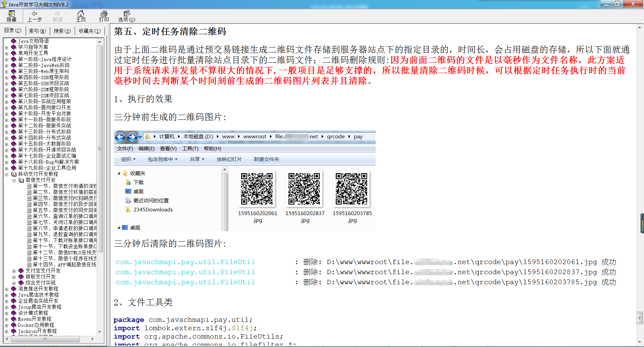Image resolution: width=644 pixels, height=347 pixels.
Task: Open 第十二节、微信HTML5在线支付 topic
Action: [65, 253]
